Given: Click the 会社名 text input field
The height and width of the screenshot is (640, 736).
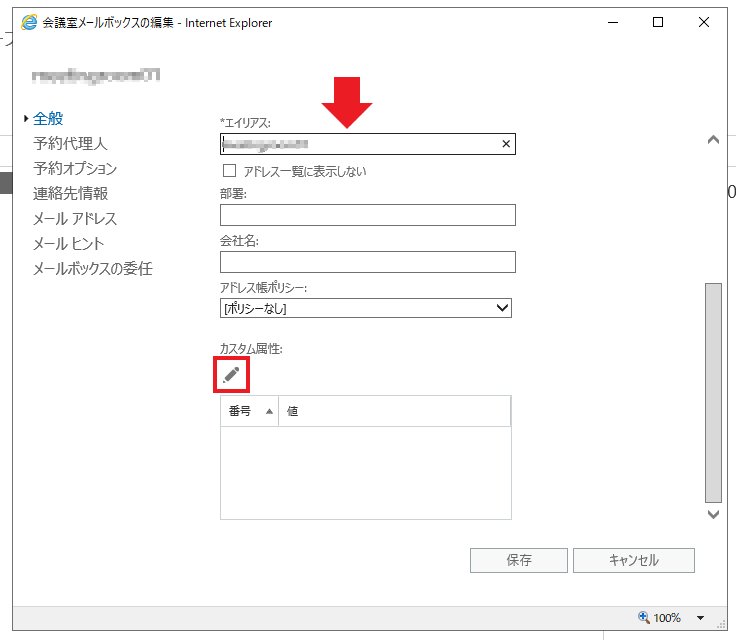Looking at the screenshot, I should tap(367, 262).
